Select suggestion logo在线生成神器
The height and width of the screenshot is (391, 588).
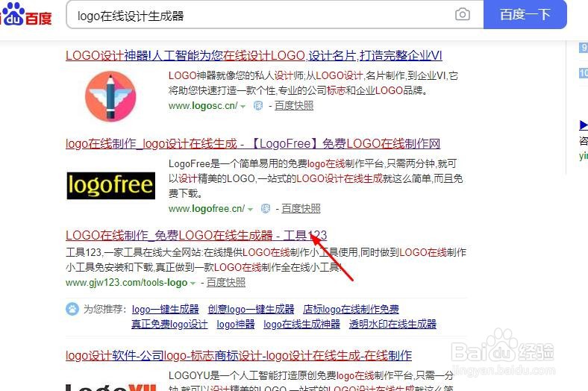301,325
